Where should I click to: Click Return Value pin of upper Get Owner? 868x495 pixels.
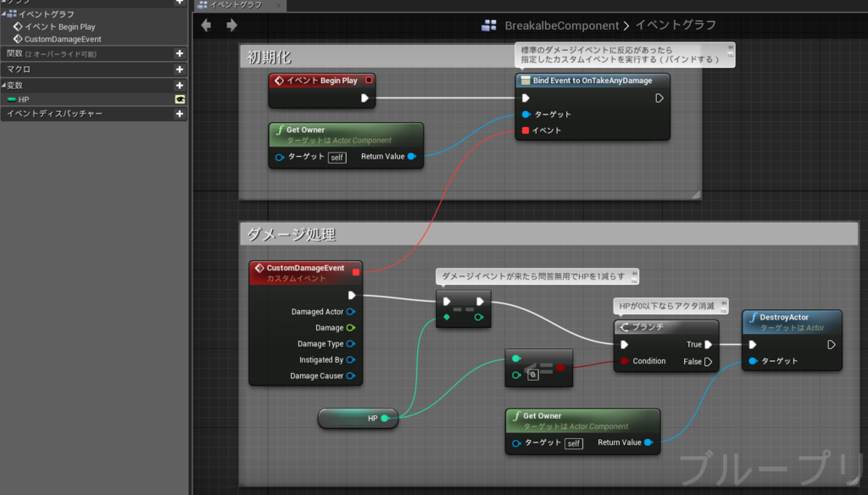(411, 157)
